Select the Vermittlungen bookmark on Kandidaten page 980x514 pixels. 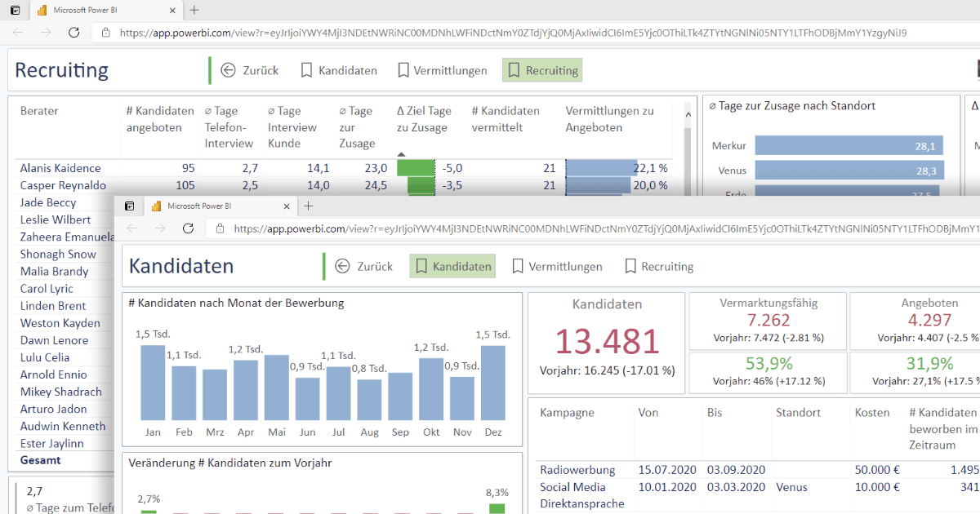point(557,266)
